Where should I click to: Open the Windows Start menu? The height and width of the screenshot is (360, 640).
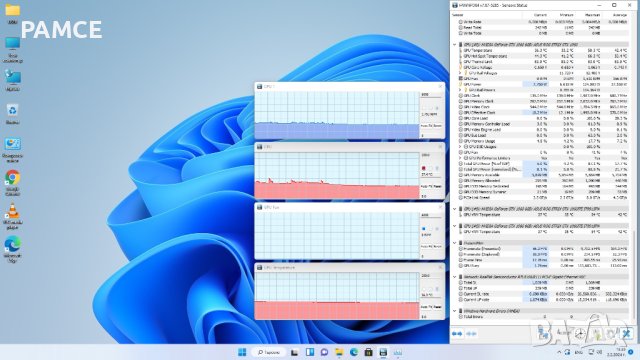click(242, 352)
